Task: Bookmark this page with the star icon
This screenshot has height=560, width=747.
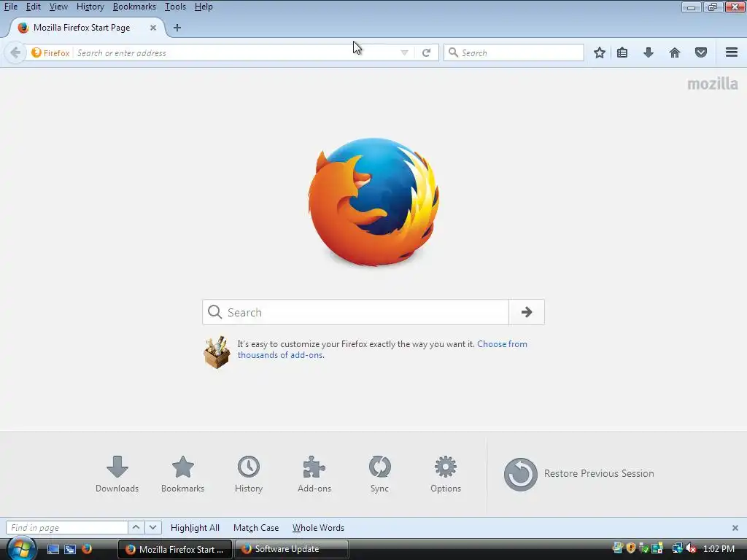Action: [x=600, y=52]
